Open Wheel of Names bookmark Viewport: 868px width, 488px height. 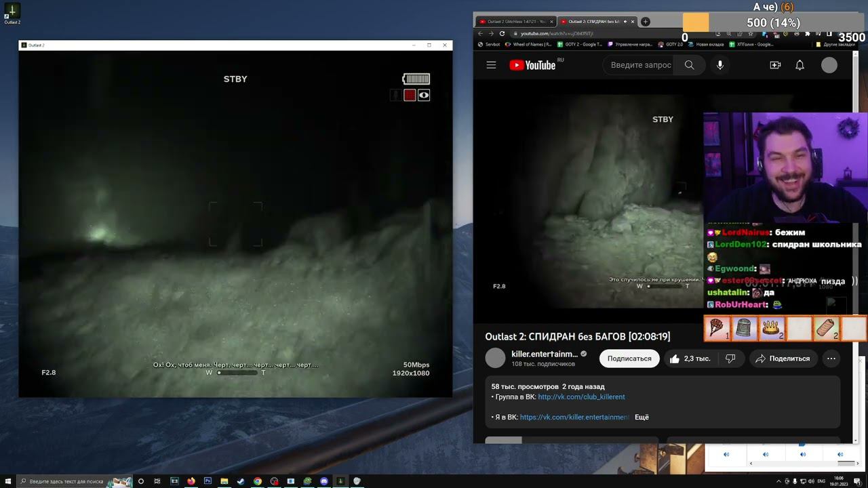[x=528, y=44]
